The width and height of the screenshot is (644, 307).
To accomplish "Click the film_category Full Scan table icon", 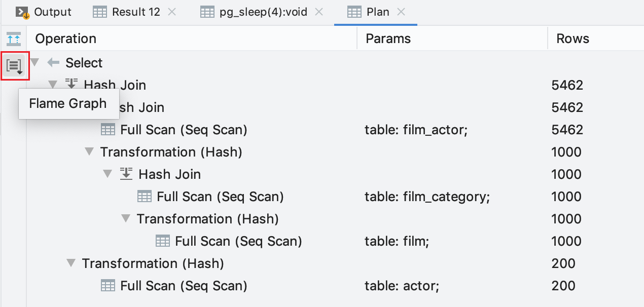I will coord(145,197).
